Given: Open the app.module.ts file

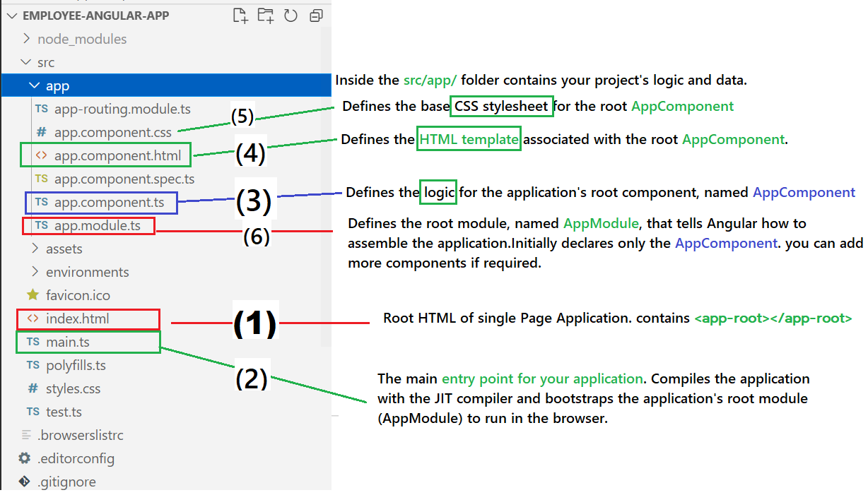Looking at the screenshot, I should click(x=97, y=226).
